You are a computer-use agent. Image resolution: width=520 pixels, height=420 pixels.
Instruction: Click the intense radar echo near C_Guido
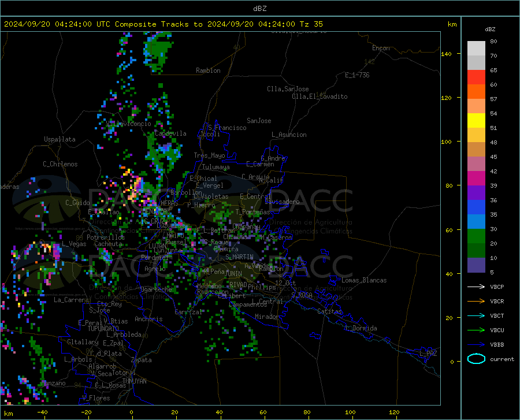click(x=135, y=189)
